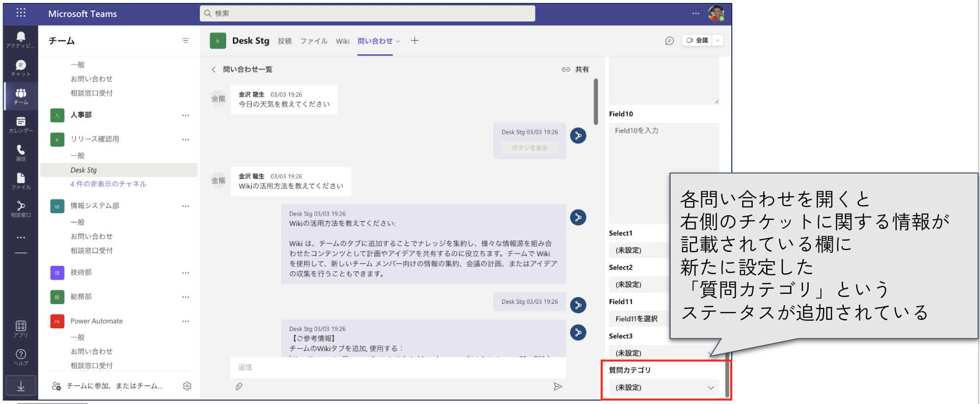
Task: Click the settings and more ellipsis in top bar
Action: pyautogui.click(x=696, y=13)
